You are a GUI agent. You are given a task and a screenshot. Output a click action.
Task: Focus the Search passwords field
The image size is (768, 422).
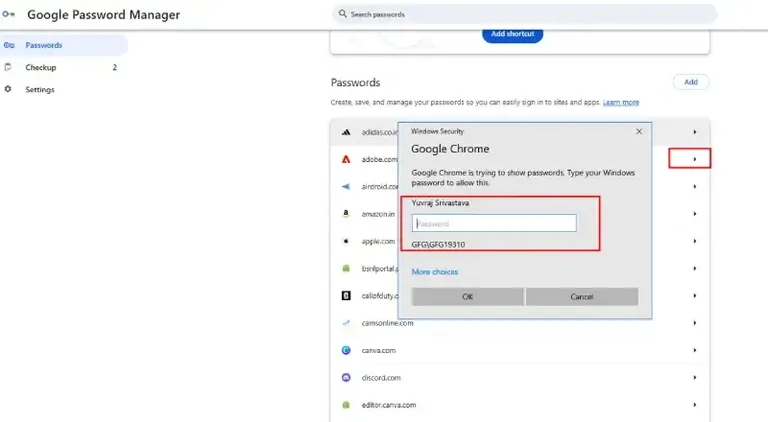(525, 14)
